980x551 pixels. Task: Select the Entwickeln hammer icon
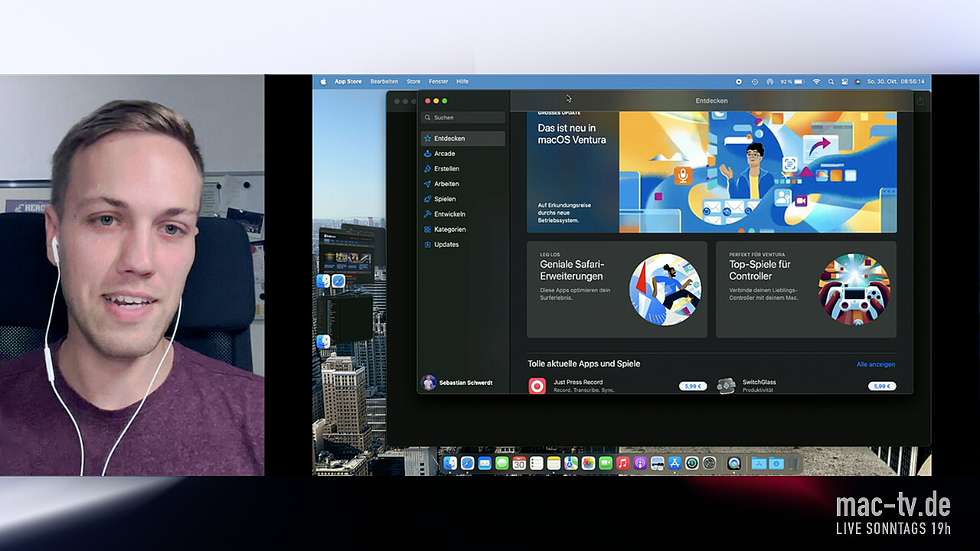pyautogui.click(x=428, y=214)
